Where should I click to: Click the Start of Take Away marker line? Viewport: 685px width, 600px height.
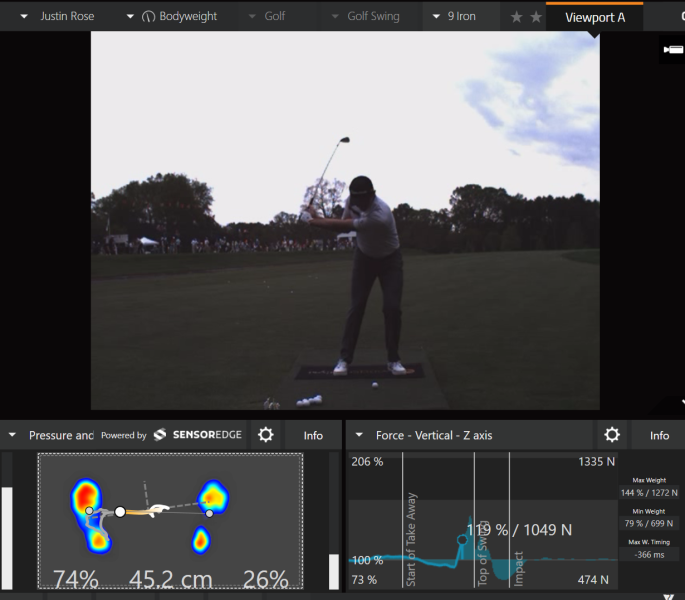402,520
